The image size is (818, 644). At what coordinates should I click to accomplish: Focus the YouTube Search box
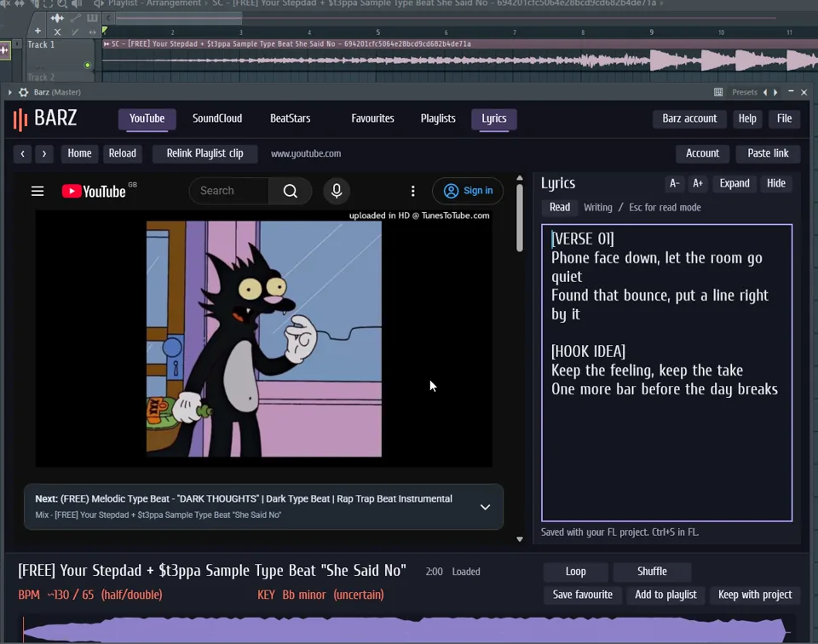[229, 191]
